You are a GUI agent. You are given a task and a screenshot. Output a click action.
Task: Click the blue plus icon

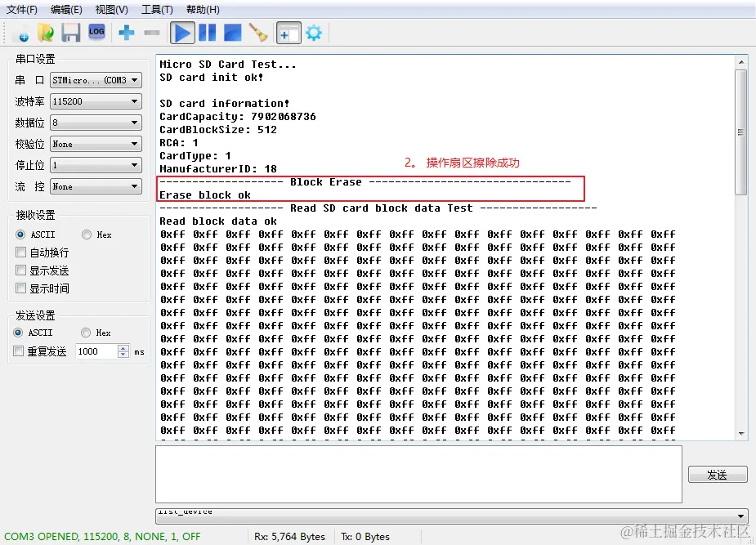pyautogui.click(x=127, y=33)
